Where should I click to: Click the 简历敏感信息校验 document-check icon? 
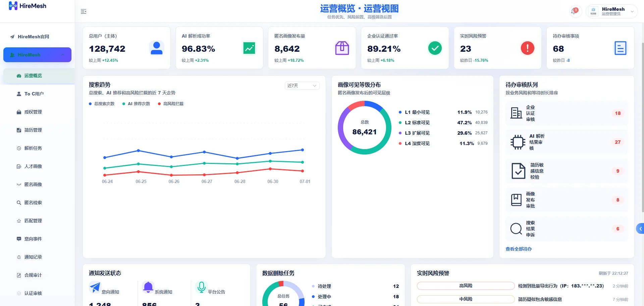[519, 171]
